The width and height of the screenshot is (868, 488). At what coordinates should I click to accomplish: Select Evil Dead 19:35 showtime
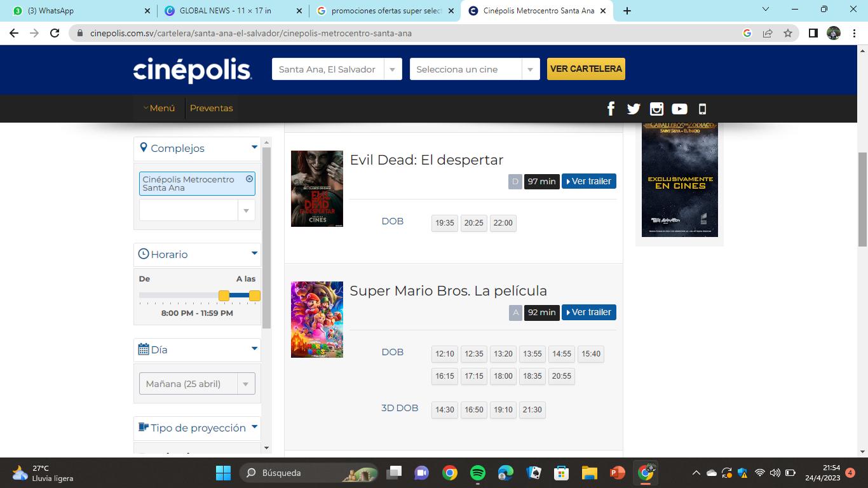(x=445, y=223)
